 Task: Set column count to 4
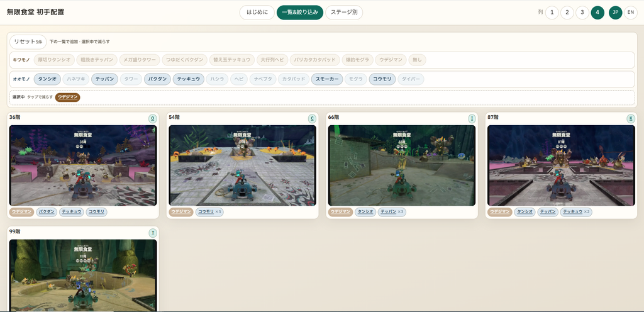pos(597,13)
